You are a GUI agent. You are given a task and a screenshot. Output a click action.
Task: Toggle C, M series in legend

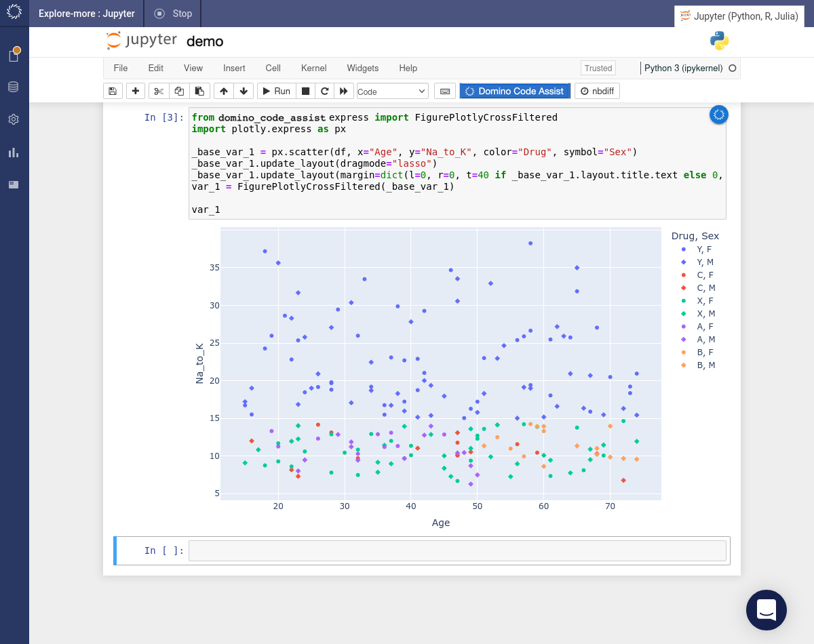coord(699,288)
